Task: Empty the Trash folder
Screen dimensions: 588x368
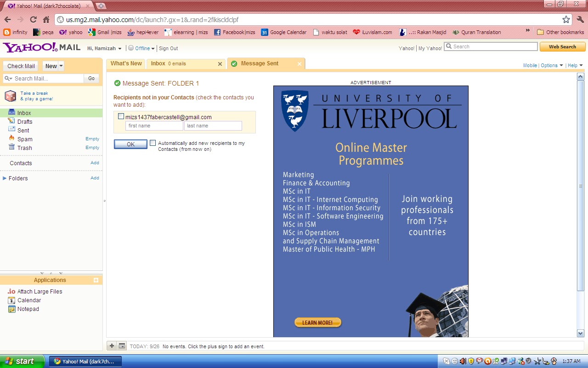Action: pyautogui.click(x=92, y=148)
